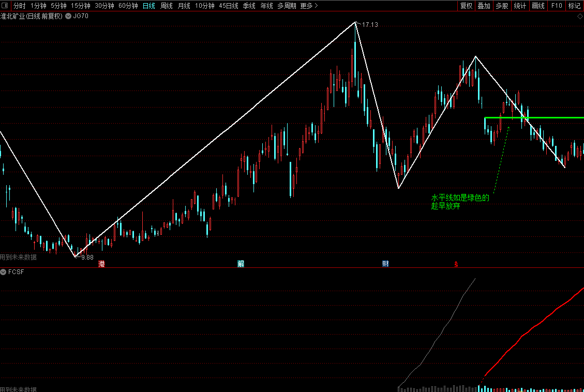
Task: Click the 叠加 overlay button
Action: [484, 6]
